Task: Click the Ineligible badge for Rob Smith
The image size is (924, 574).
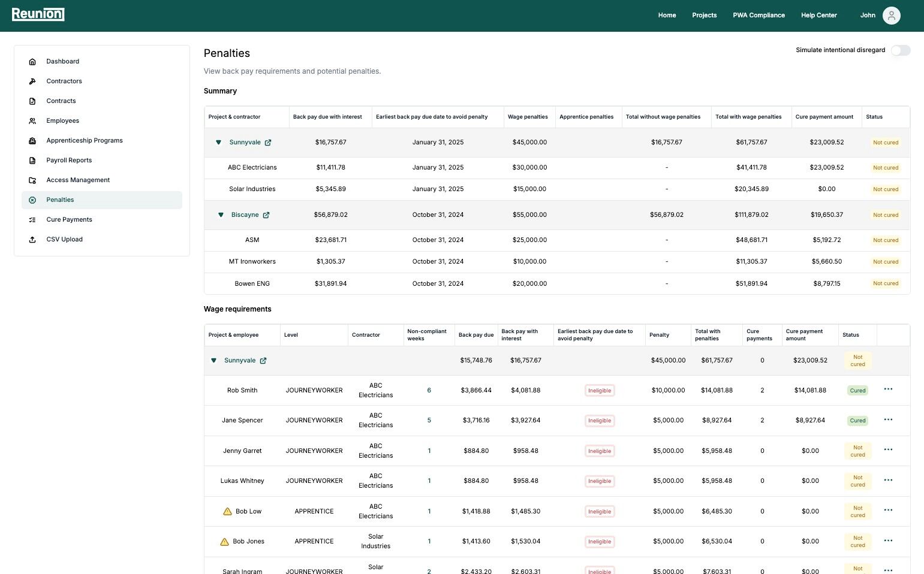Action: tap(600, 391)
